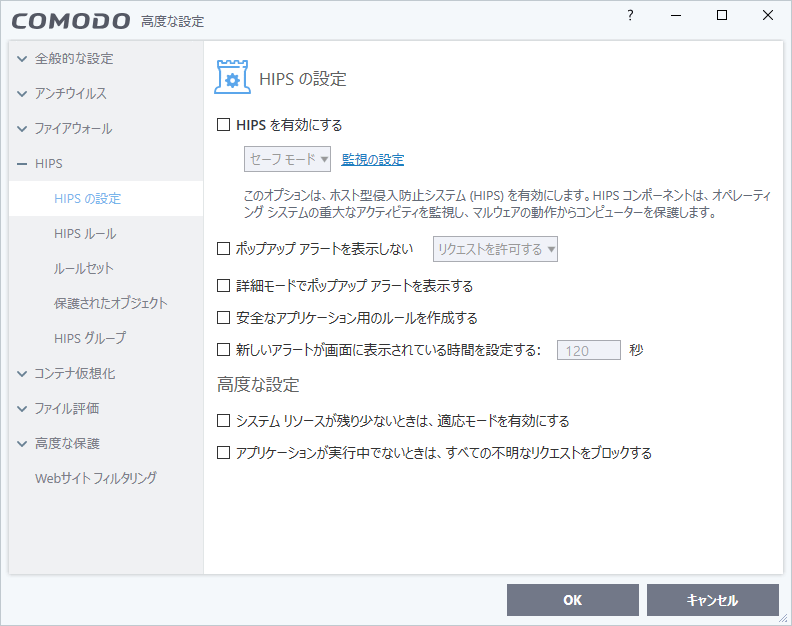This screenshot has width=792, height=626.
Task: Enable the HIPS を有効にする checkbox
Action: coord(224,126)
